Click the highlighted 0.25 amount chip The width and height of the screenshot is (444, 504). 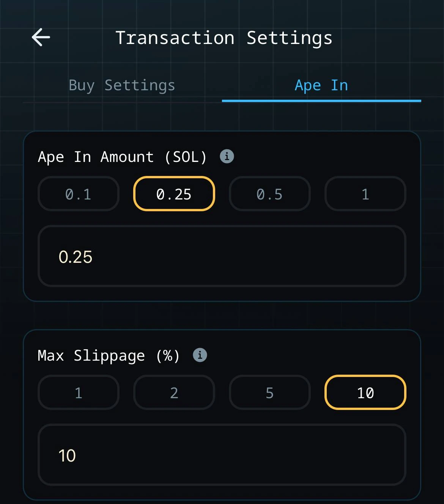click(174, 194)
